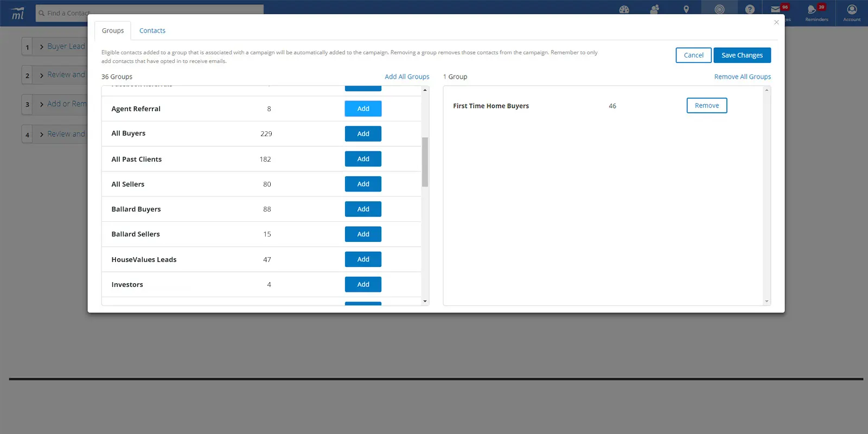Select the Investors group name

[x=127, y=284]
